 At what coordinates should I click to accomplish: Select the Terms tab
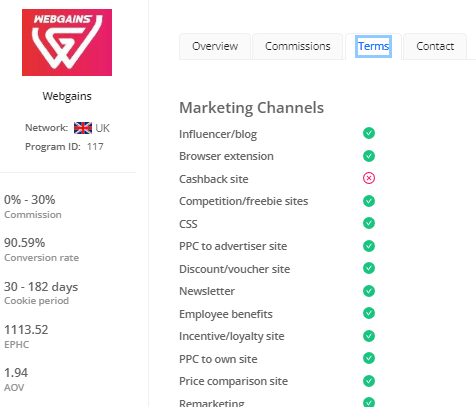coord(373,46)
